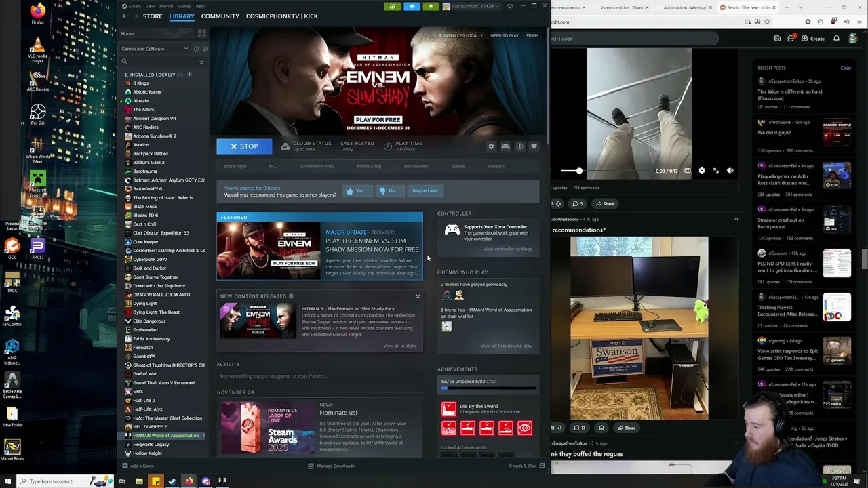Open advanced filter options beside library search
The height and width of the screenshot is (488, 868).
(201, 62)
